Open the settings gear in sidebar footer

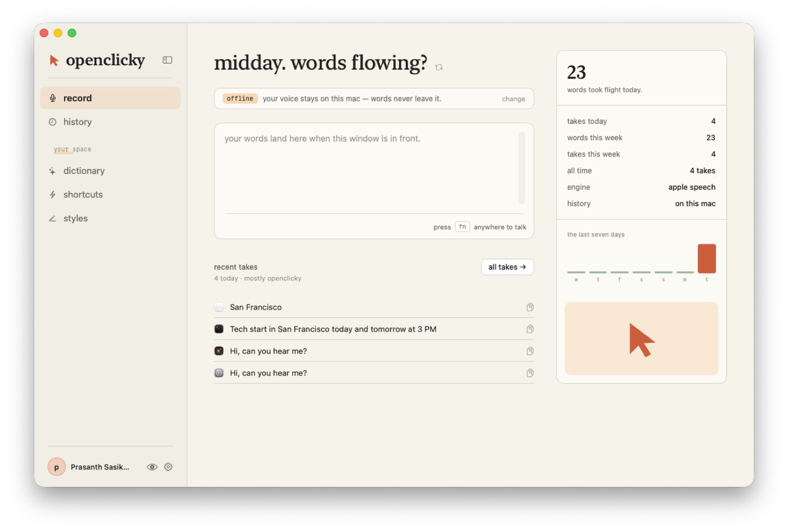tap(168, 467)
